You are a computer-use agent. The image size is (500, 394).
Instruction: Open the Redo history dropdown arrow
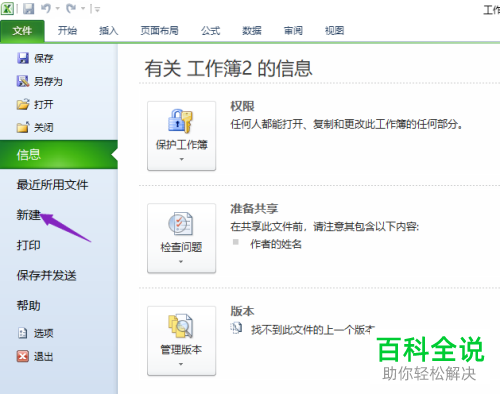click(83, 9)
